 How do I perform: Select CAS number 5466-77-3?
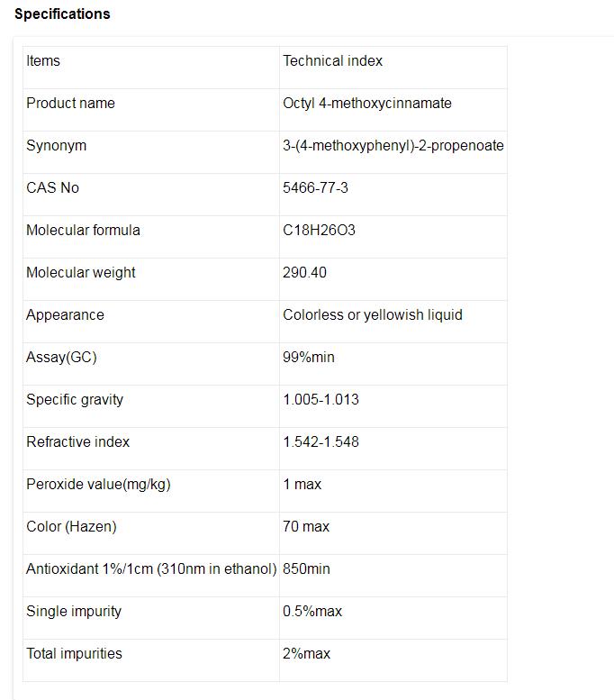click(x=315, y=188)
